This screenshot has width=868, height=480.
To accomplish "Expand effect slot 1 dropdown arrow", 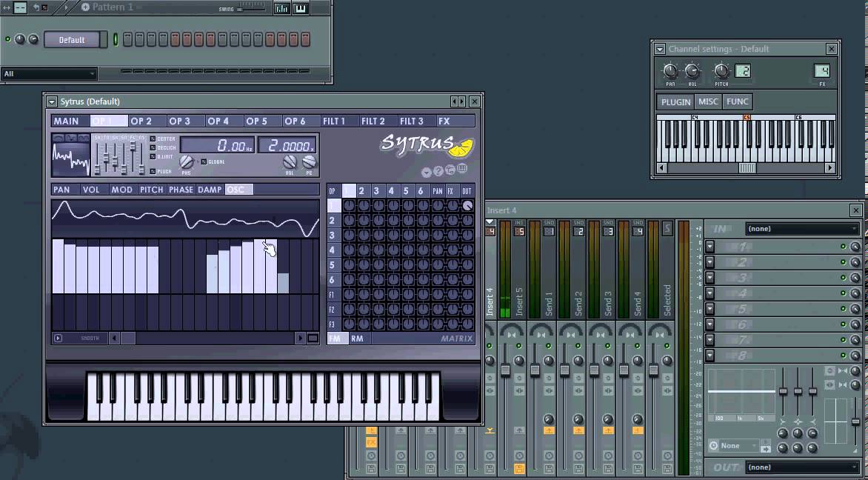I will pyautogui.click(x=710, y=247).
